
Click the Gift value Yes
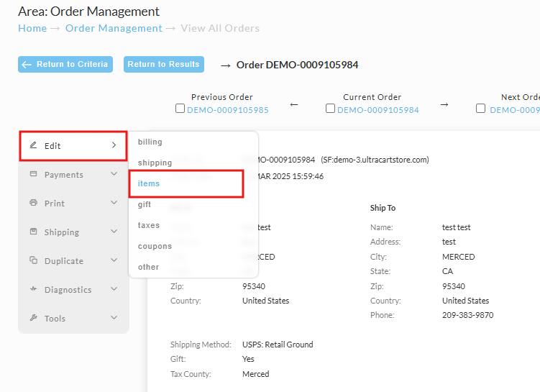point(248,359)
